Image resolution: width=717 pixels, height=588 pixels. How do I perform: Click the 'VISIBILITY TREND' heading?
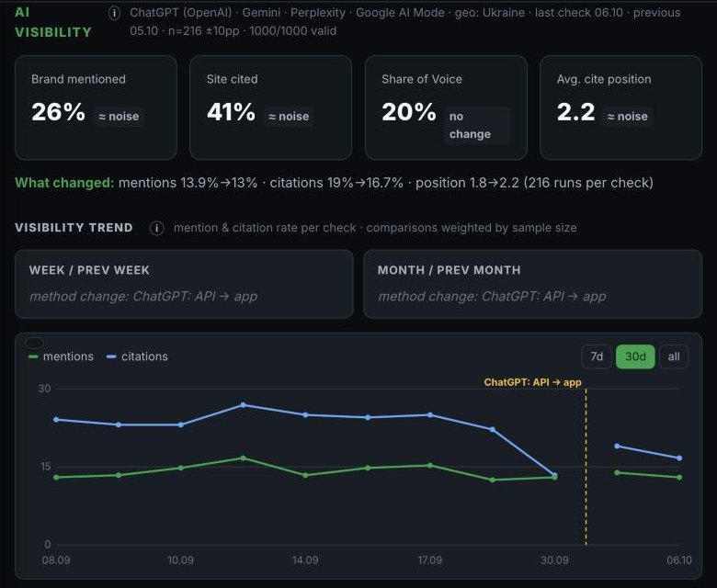point(74,228)
